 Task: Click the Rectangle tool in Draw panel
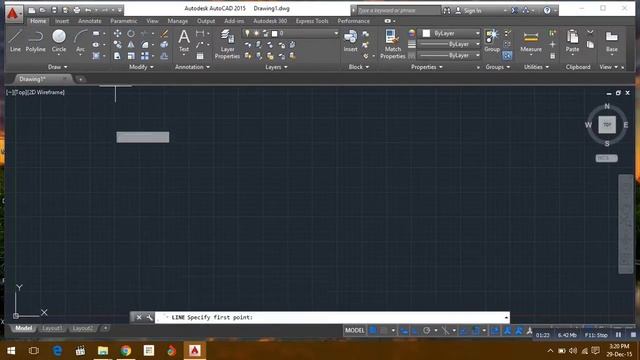[x=96, y=33]
